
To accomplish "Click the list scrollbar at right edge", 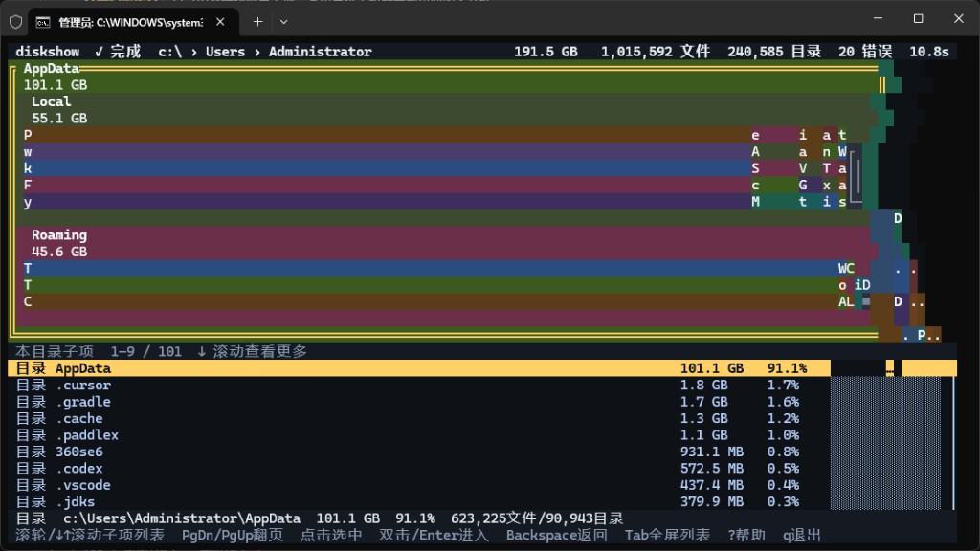I will click(953, 443).
